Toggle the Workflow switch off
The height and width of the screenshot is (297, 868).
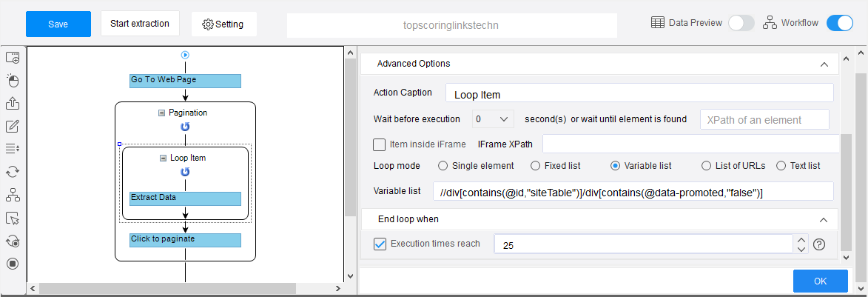coord(840,23)
